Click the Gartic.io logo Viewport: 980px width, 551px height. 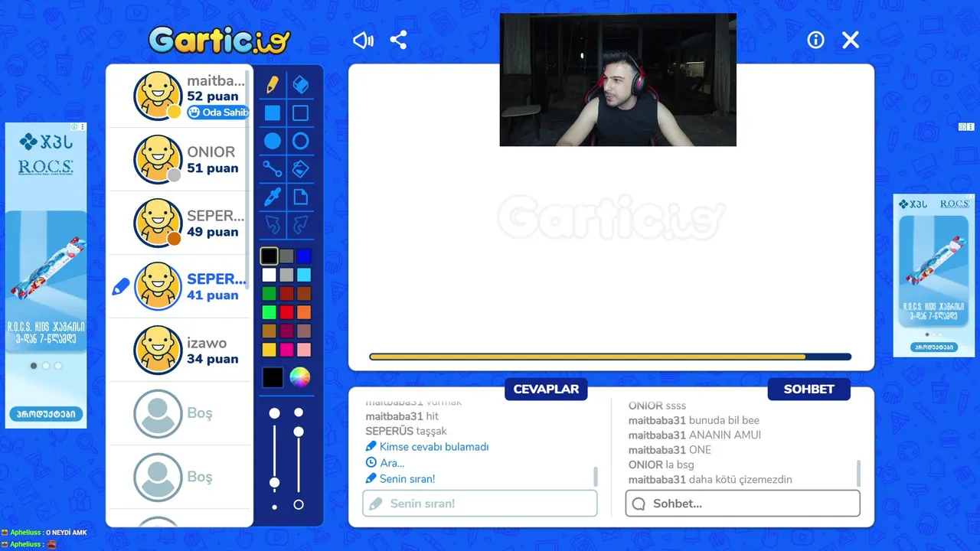[220, 40]
